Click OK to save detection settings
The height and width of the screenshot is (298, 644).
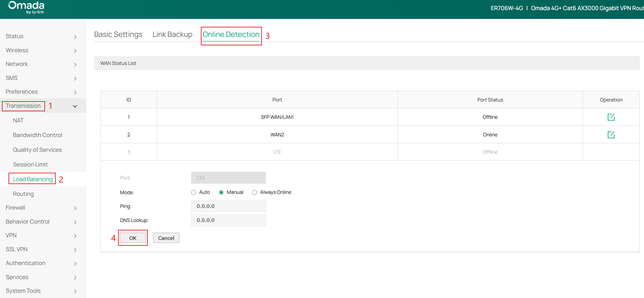133,238
